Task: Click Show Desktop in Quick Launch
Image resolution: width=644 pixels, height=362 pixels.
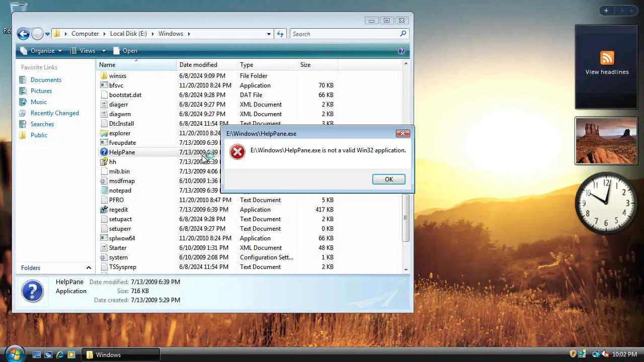Action: pyautogui.click(x=37, y=354)
